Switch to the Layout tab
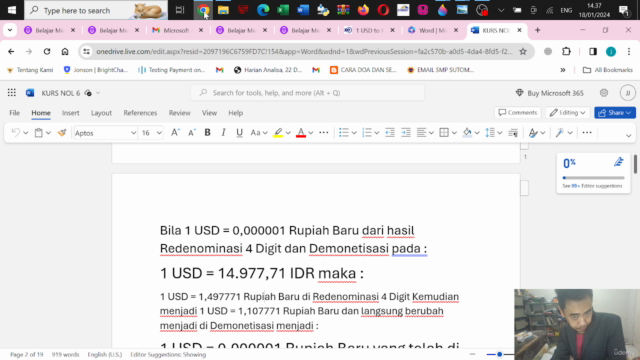Viewport: 640px width, 360px height. pyautogui.click(x=101, y=113)
